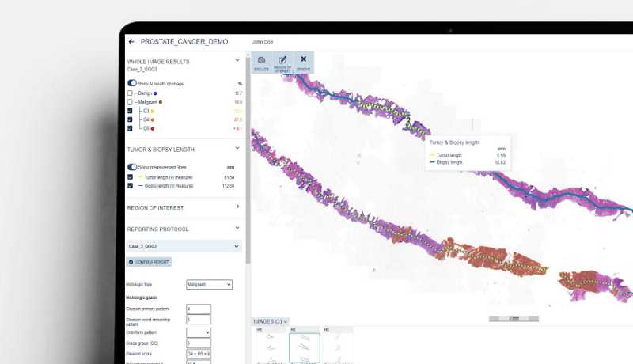Click the Gleason primary pattern field
The image size is (633, 364).
[x=198, y=309]
